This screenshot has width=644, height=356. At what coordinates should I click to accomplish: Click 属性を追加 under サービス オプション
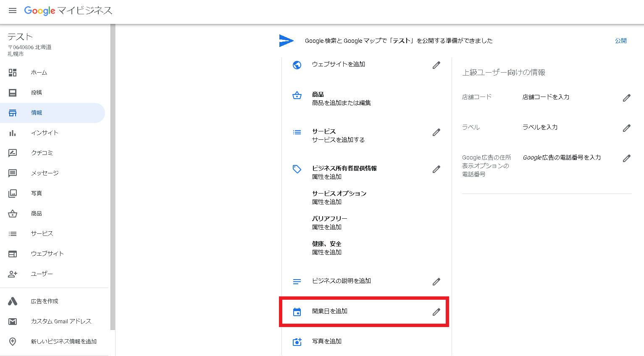tap(326, 202)
